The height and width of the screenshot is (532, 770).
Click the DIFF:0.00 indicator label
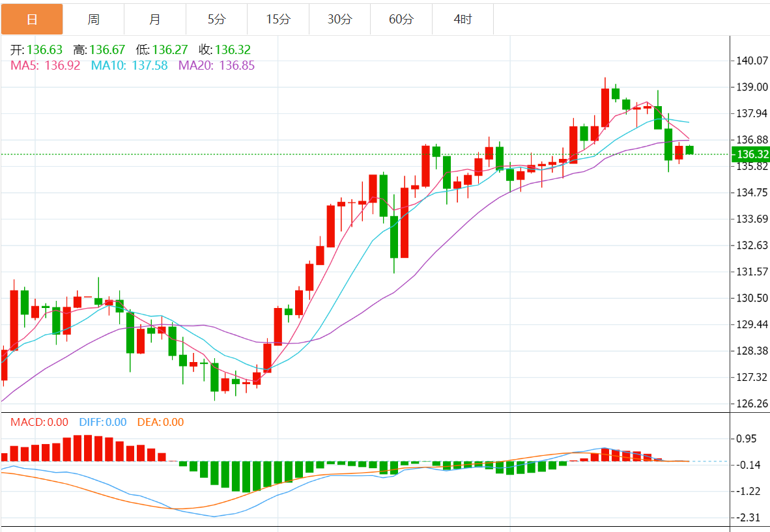(x=103, y=423)
